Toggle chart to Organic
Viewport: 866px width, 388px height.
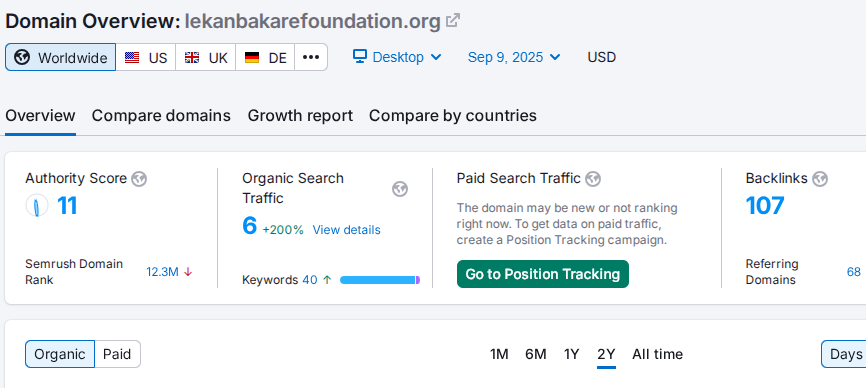[x=60, y=354]
